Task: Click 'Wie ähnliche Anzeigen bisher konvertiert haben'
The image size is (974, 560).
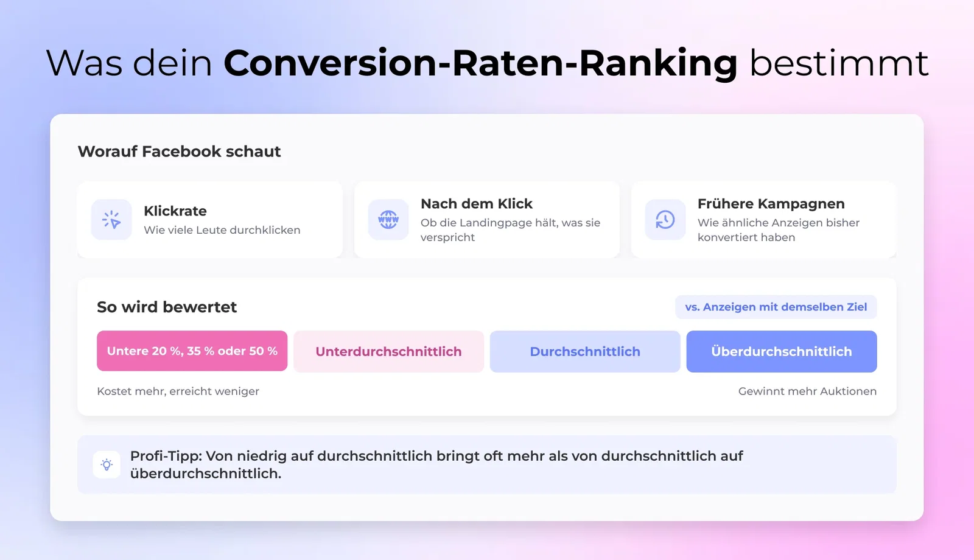Action: [779, 230]
